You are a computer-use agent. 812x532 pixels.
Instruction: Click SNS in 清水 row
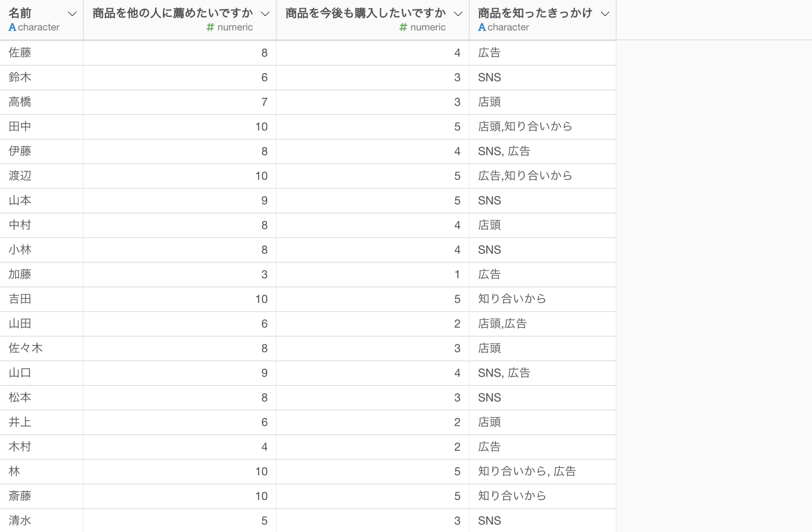489,521
